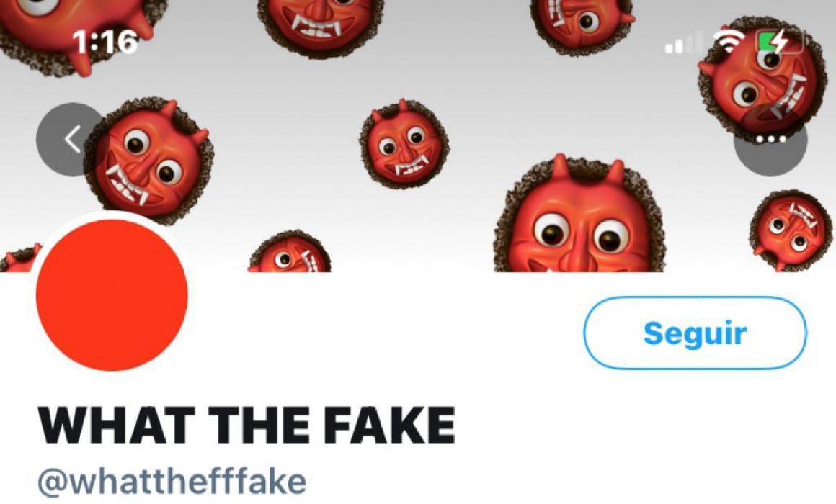Tap the @whatthefffake handle
Image resolution: width=836 pixels, height=504 pixels.
pos(172,481)
